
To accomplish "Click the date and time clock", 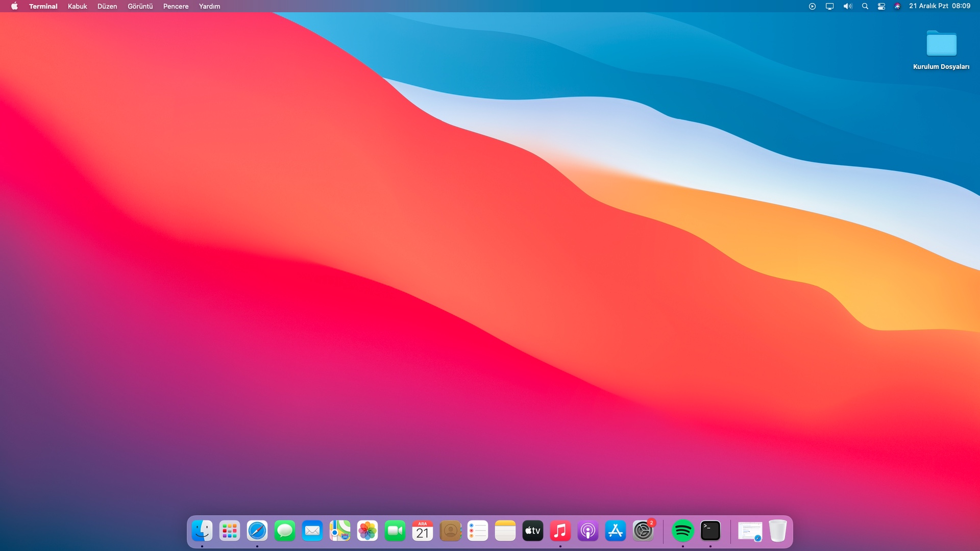I will 940,6.
